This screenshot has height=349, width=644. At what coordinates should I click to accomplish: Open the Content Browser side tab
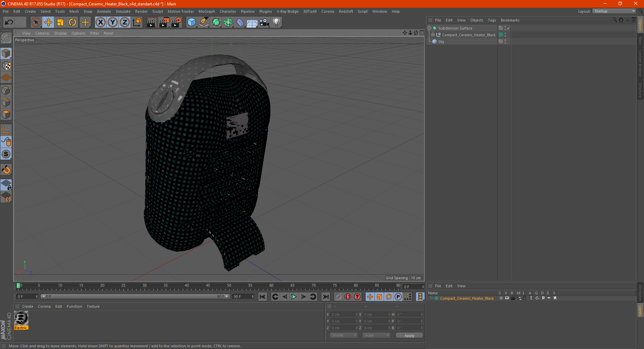(x=640, y=63)
